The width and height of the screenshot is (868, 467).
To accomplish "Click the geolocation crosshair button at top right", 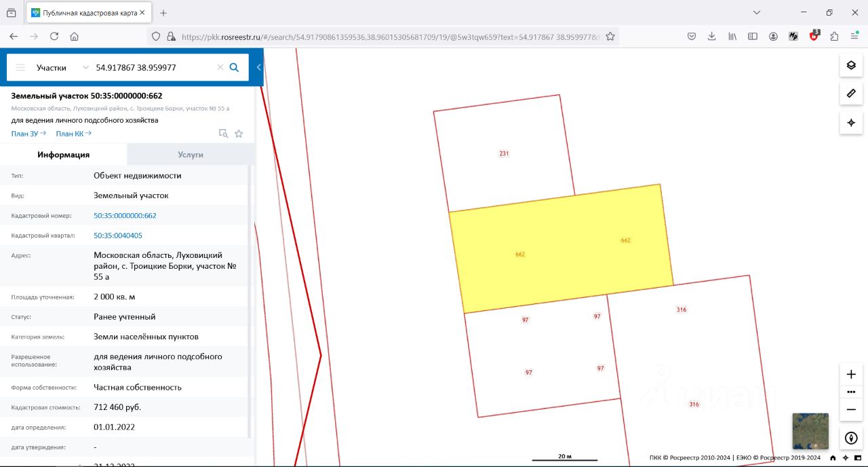I will 851,123.
